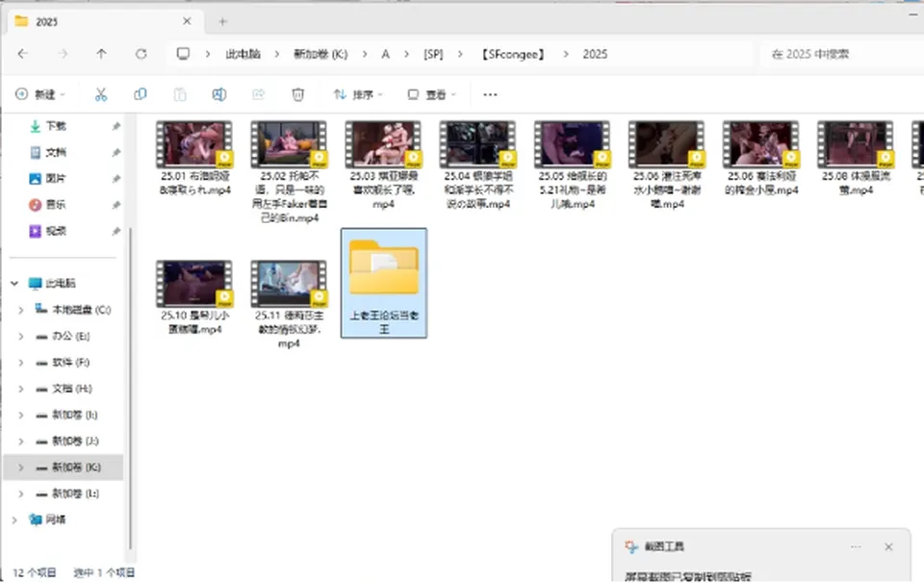
Task: Navigate to 【SFcongee】 in the breadcrumb
Action: point(513,54)
